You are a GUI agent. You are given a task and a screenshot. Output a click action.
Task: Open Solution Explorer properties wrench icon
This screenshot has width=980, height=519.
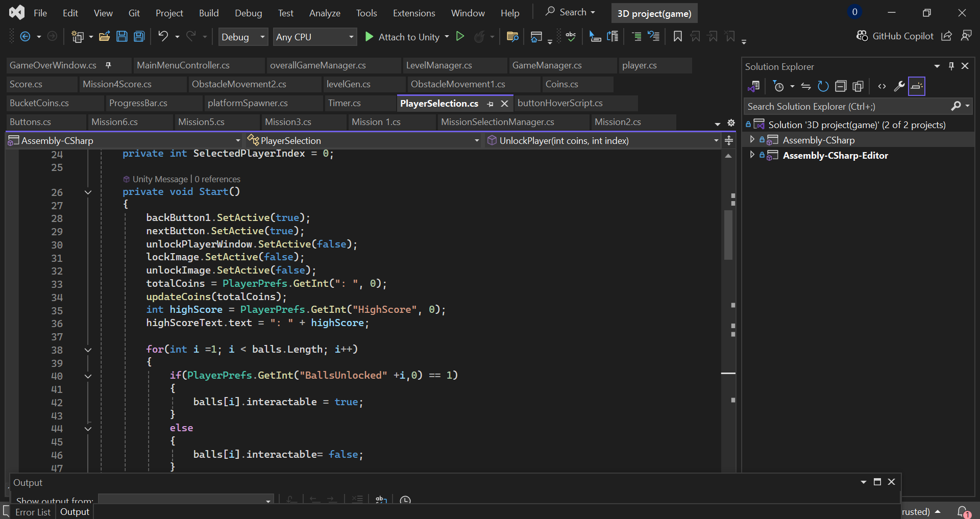(899, 86)
